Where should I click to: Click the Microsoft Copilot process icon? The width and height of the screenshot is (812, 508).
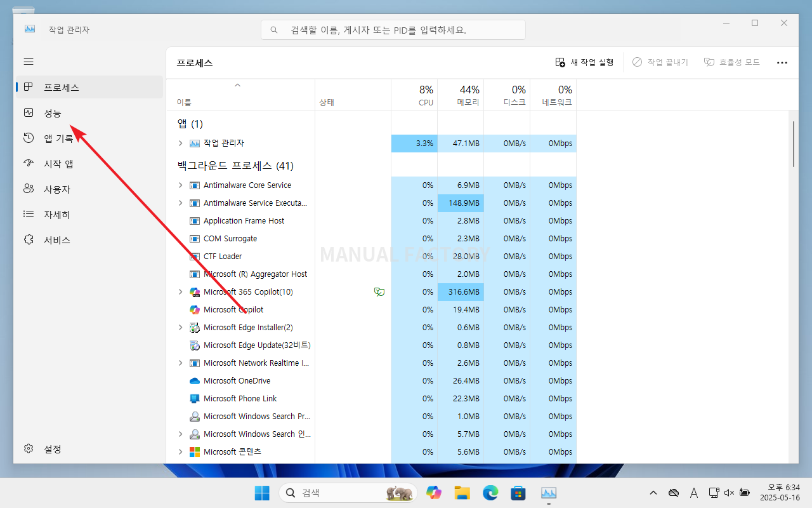(x=195, y=310)
